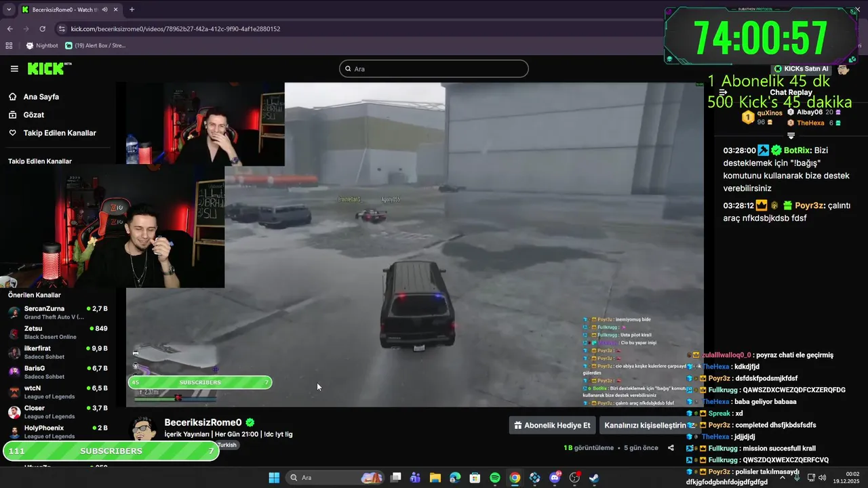This screenshot has width=868, height=488.
Task: Open File Explorer from the taskbar
Action: (x=435, y=478)
